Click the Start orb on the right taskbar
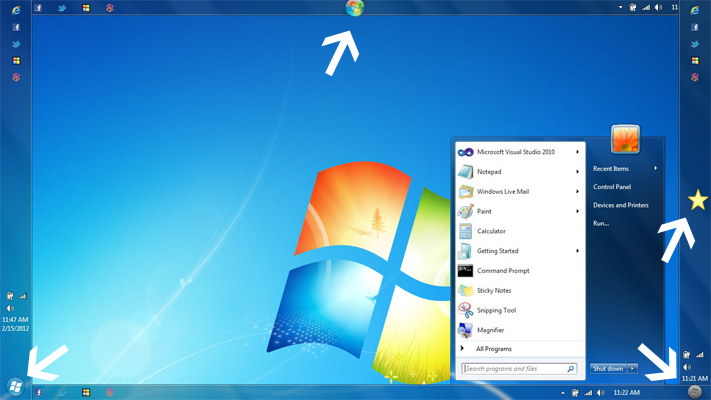Screen dimensions: 711x400 (695, 391)
